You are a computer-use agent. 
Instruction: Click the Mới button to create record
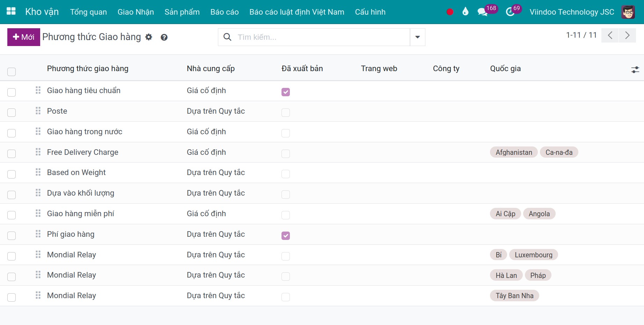click(24, 37)
